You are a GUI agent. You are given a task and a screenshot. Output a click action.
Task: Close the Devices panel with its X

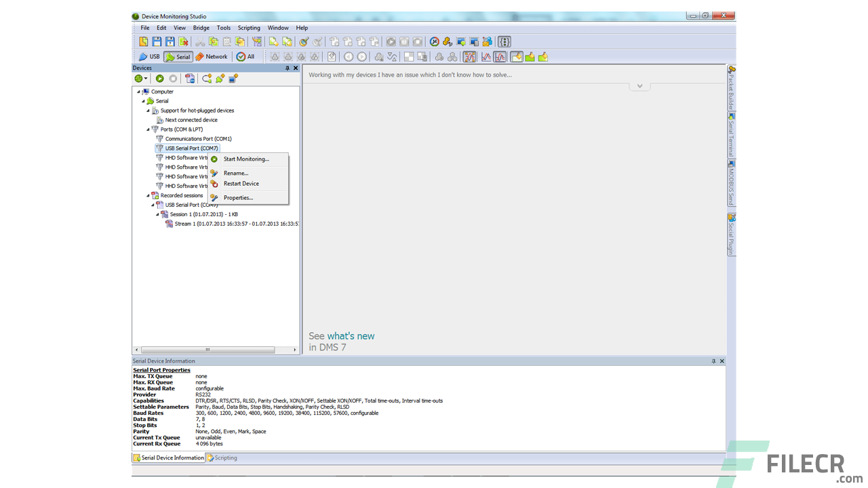click(x=296, y=68)
